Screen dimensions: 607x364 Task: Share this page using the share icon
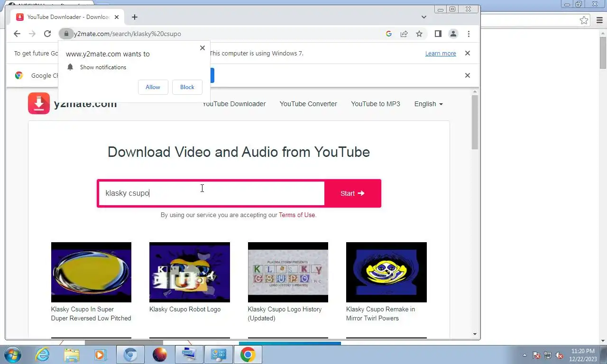click(x=404, y=34)
